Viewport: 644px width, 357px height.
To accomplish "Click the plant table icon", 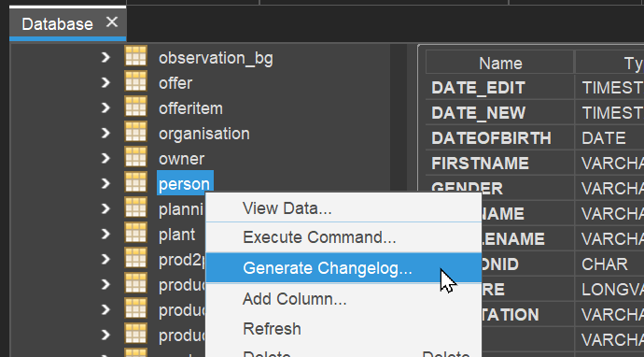I will click(135, 233).
